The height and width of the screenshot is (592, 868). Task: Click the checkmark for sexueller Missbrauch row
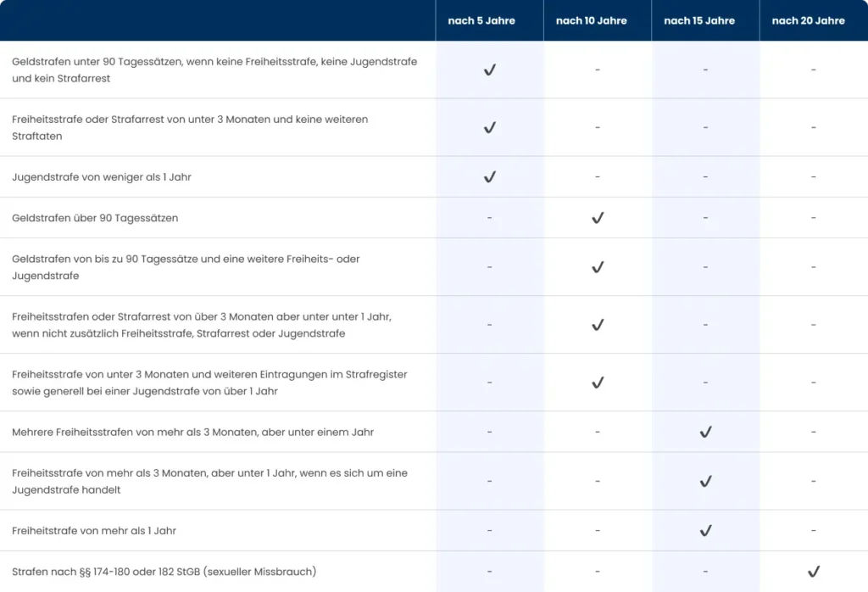coord(813,572)
